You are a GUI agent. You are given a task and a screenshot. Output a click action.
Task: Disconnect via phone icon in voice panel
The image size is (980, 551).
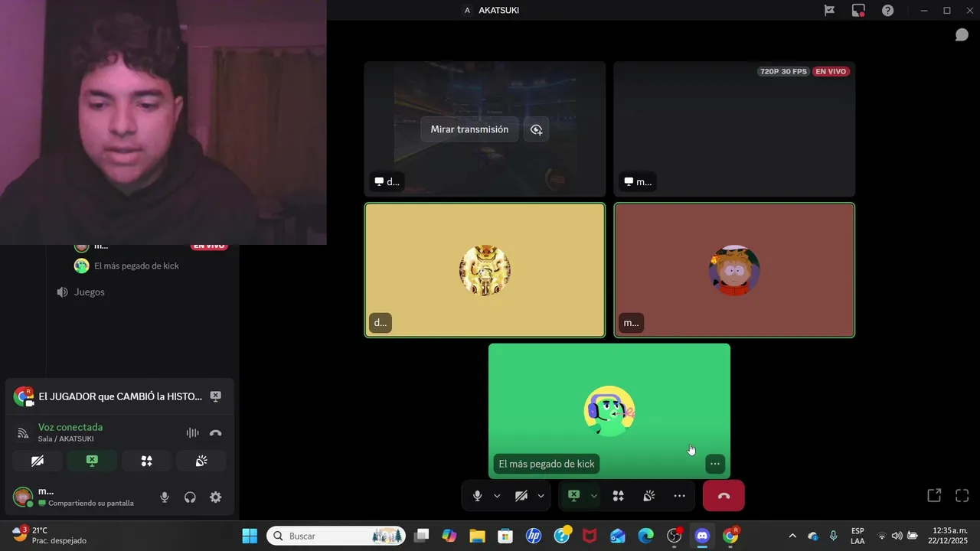[x=216, y=433]
